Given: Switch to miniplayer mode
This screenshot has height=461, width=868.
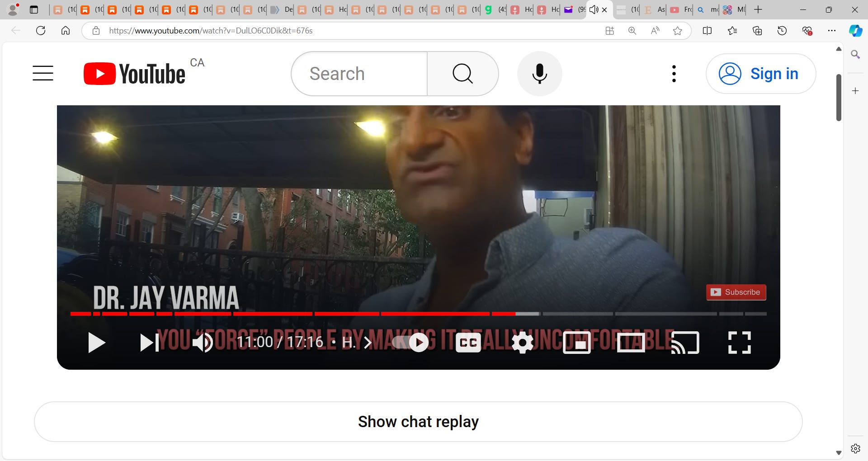Looking at the screenshot, I should pyautogui.click(x=577, y=343).
